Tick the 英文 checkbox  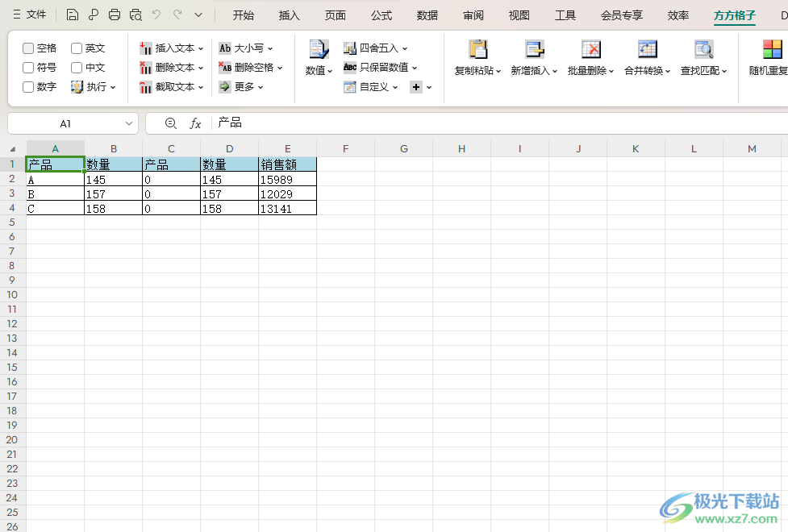(77, 48)
